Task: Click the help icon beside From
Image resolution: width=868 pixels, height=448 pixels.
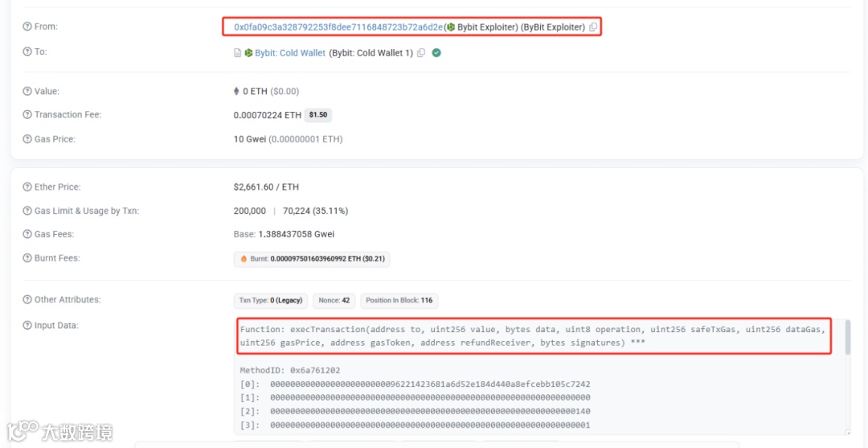Action: [x=27, y=27]
